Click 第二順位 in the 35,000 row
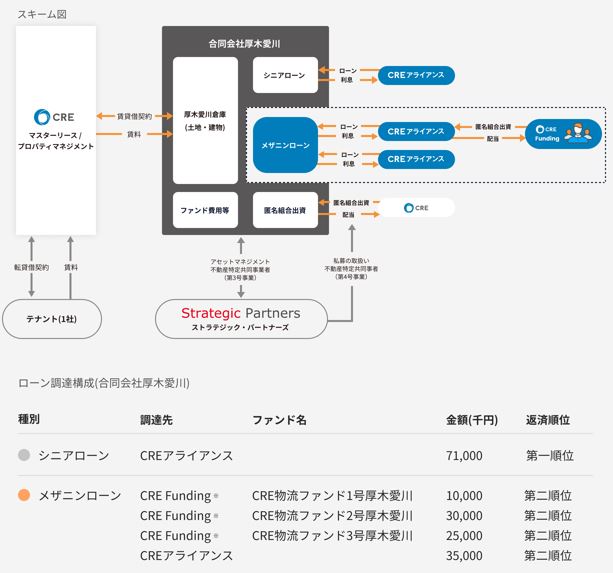Viewport: 613px width, 573px height. point(548,555)
